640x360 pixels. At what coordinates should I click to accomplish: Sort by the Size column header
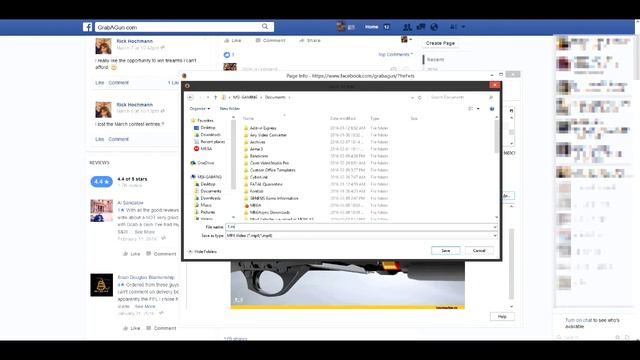tap(414, 118)
